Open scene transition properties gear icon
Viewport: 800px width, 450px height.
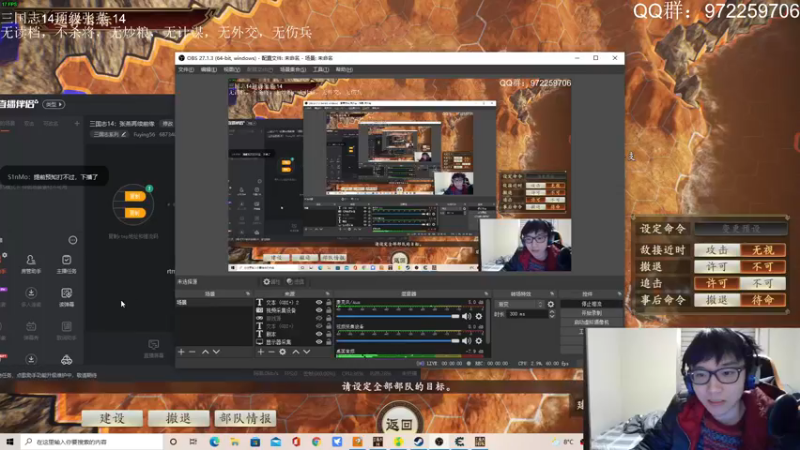(551, 304)
